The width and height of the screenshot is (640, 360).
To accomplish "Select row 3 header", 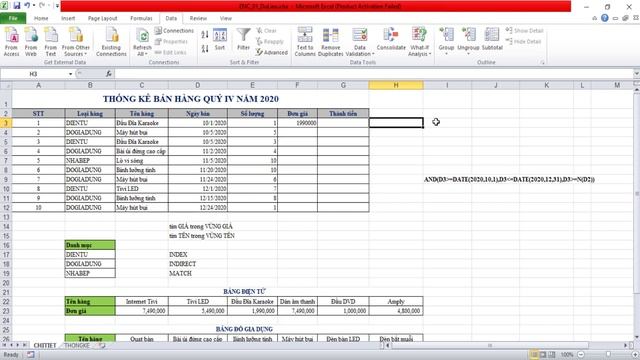I will tap(6, 123).
